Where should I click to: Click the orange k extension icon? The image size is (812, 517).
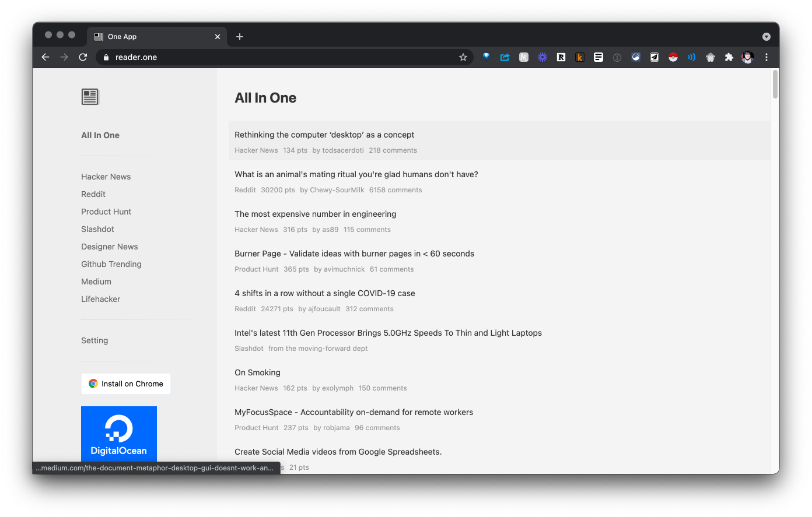click(580, 57)
